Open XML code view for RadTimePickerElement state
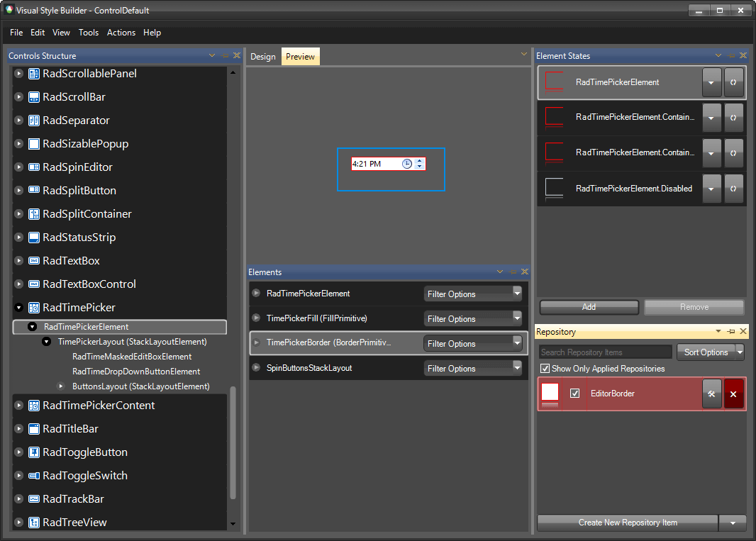The height and width of the screenshot is (541, 756). click(733, 82)
